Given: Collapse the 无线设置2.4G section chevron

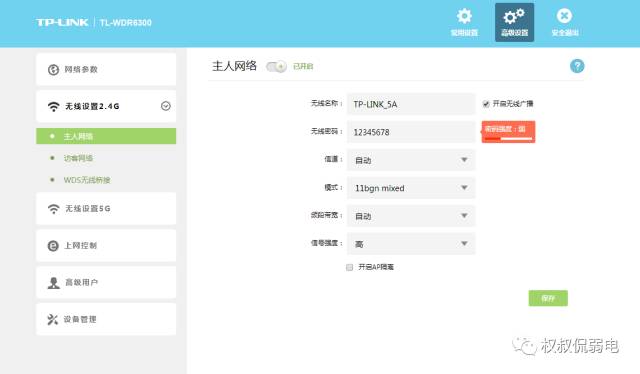Looking at the screenshot, I should 165,106.
